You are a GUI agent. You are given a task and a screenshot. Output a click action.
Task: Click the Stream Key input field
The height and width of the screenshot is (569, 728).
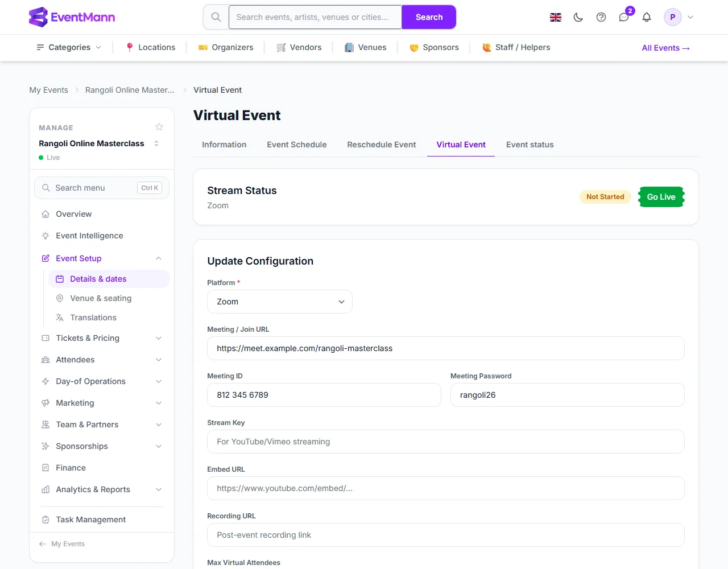pyautogui.click(x=446, y=442)
